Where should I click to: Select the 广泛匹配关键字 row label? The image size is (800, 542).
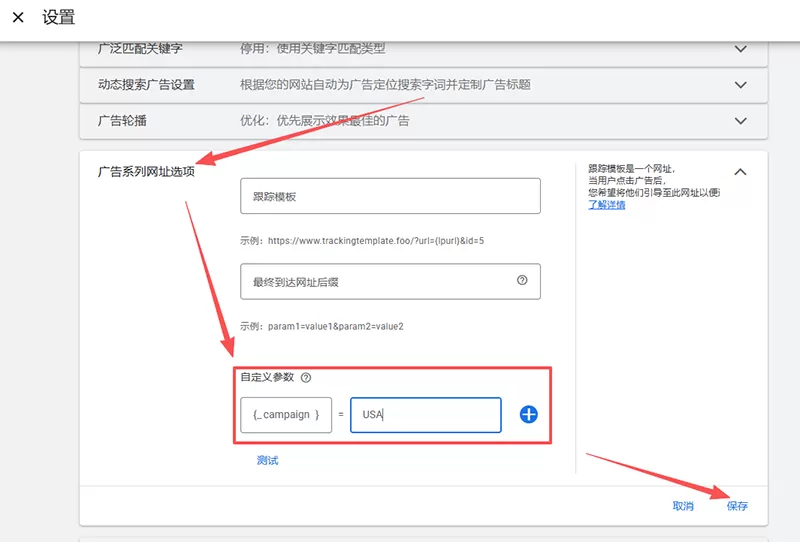(x=140, y=48)
